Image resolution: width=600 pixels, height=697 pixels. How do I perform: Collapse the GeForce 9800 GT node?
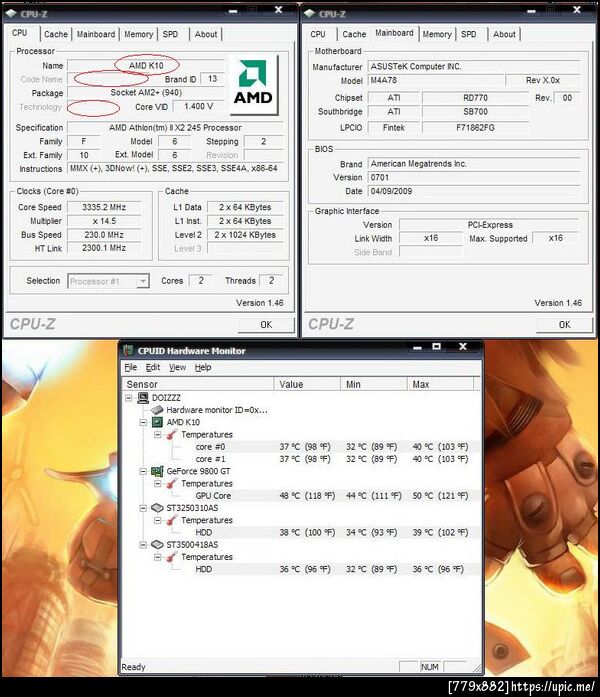pos(143,471)
